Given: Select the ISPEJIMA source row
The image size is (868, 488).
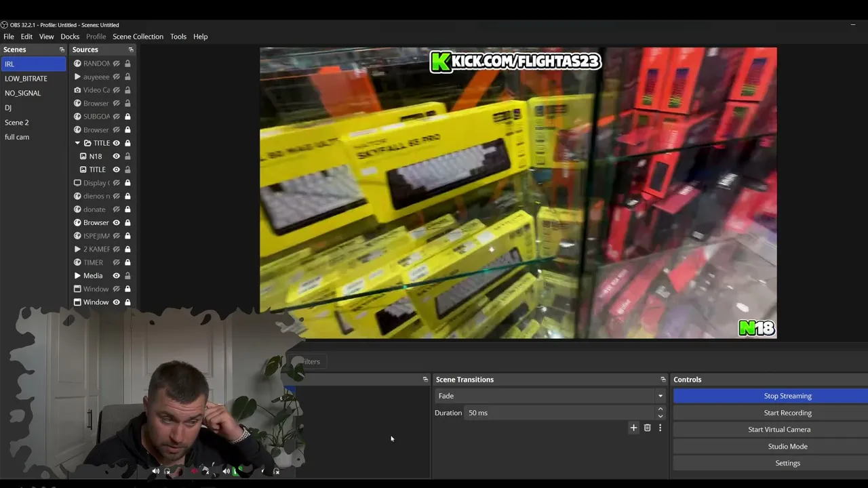Looking at the screenshot, I should 102,236.
